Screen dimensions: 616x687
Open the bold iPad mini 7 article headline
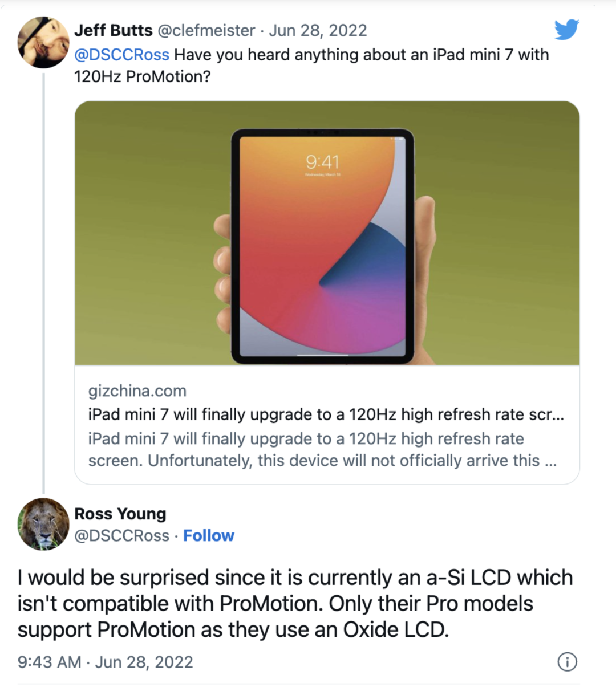coord(326,414)
